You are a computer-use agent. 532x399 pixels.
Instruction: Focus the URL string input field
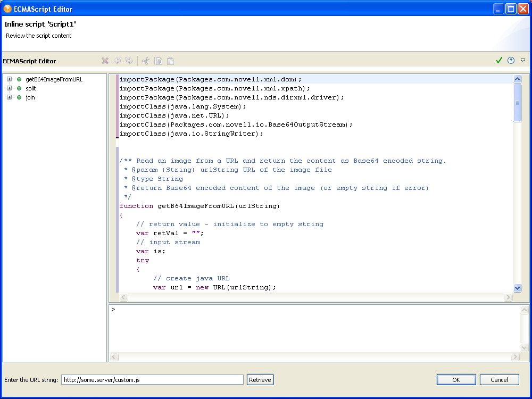click(x=152, y=380)
